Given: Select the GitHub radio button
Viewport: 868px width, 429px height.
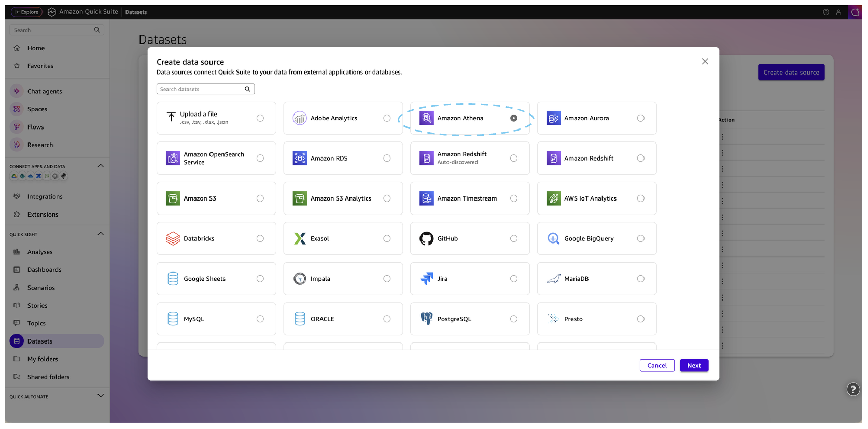Looking at the screenshot, I should tap(514, 238).
